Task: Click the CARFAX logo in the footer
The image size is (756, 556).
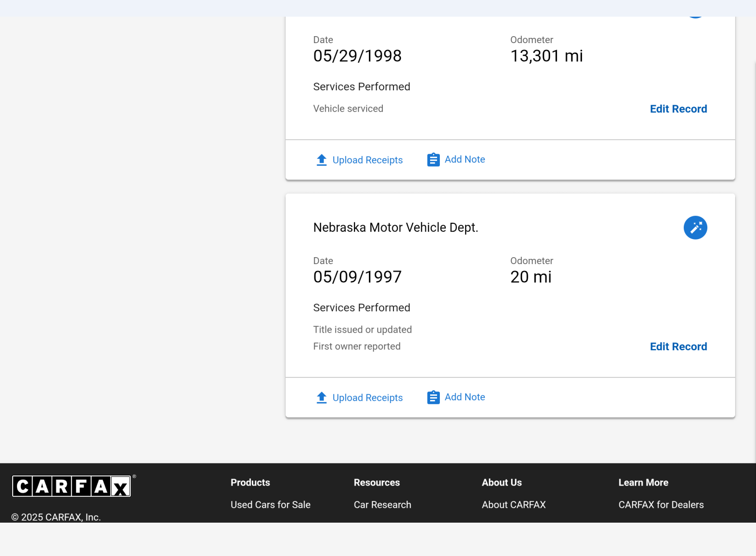Action: coord(71,486)
